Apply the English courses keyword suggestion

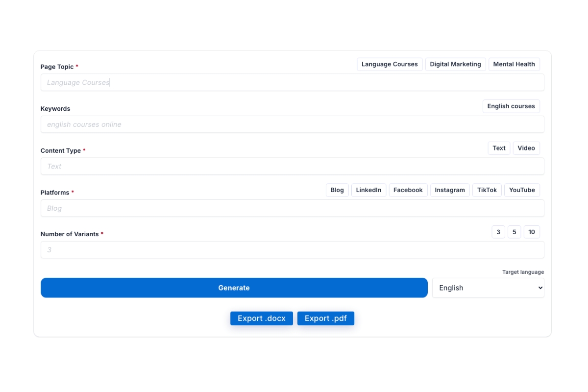pyautogui.click(x=511, y=106)
